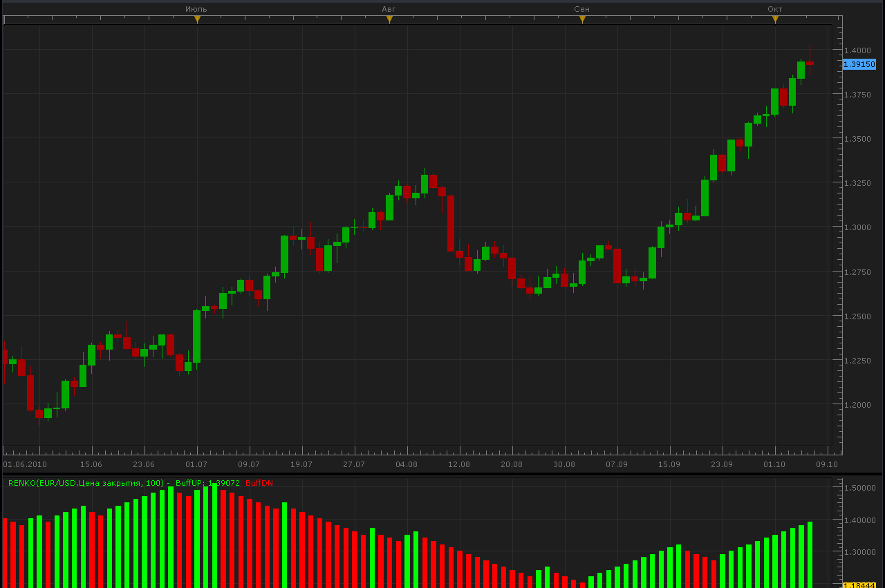Click the 20.08 date label
Viewport: 885px width, 588px height.
point(512,464)
